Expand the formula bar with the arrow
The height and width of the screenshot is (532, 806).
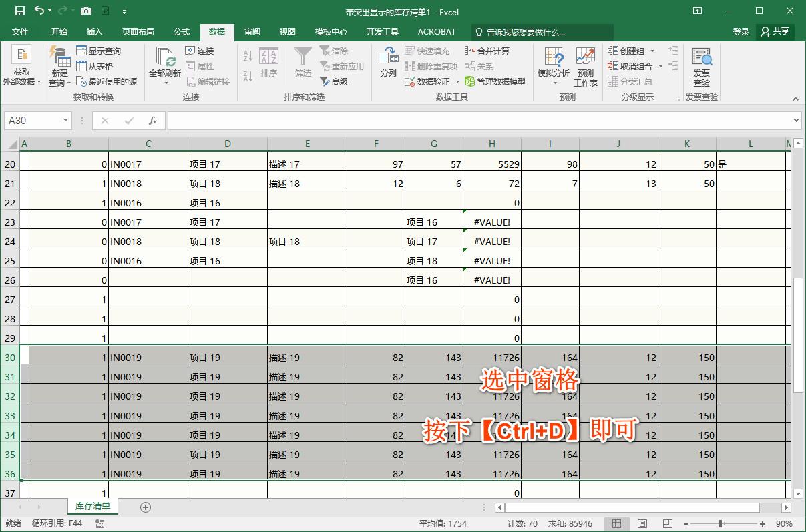click(796, 121)
